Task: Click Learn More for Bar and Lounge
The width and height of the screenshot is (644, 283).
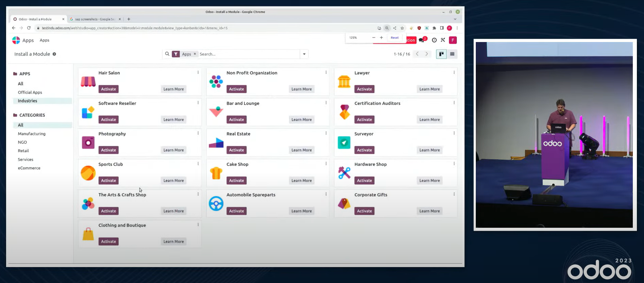Action: (301, 120)
